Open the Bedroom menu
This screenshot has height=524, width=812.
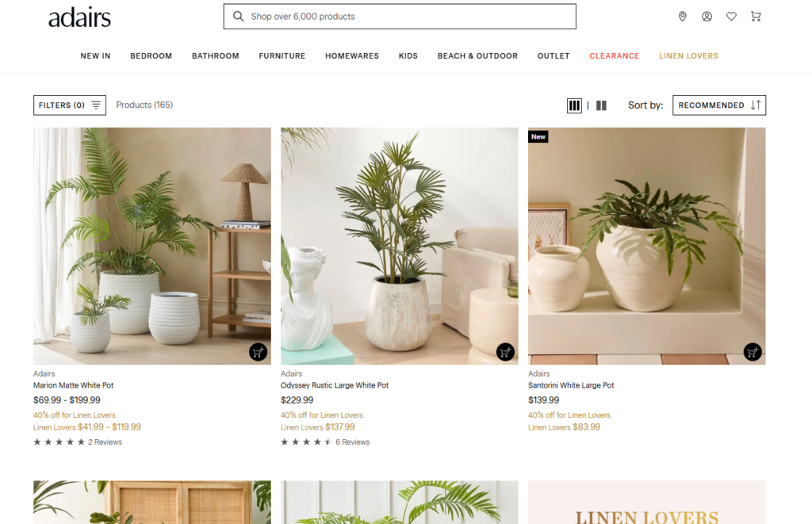151,56
